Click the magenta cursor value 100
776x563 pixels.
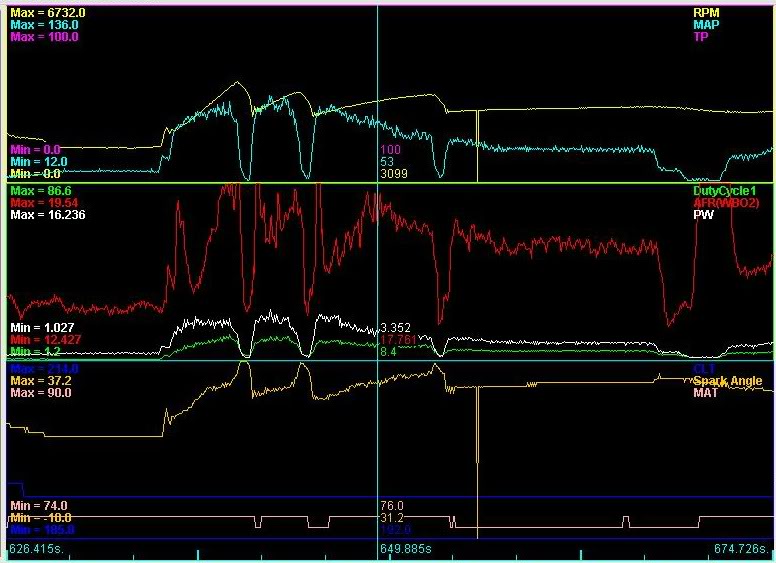[390, 150]
